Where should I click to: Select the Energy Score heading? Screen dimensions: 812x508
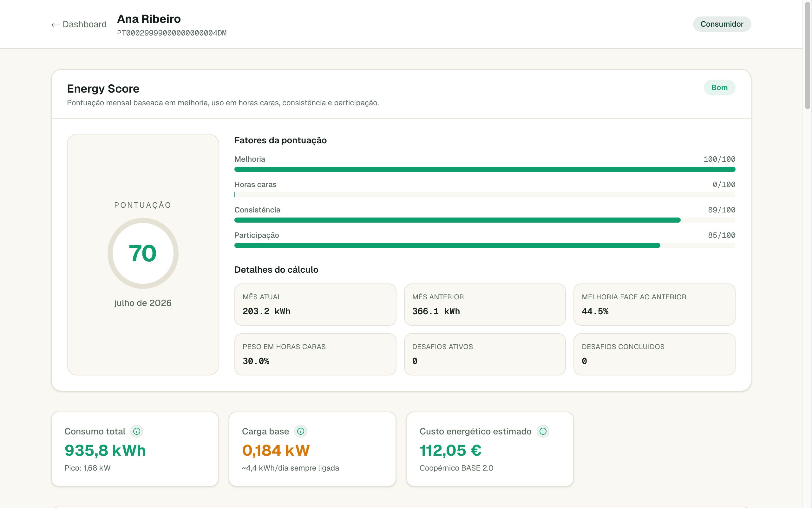point(103,89)
